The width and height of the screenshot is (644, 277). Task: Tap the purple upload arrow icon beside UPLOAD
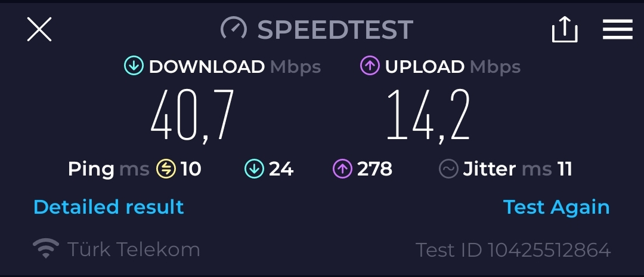(x=370, y=66)
